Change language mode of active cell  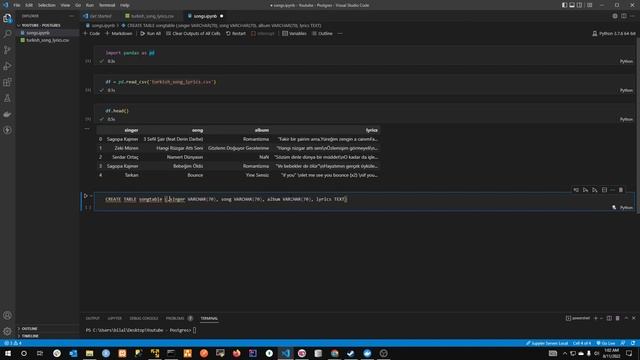point(626,208)
